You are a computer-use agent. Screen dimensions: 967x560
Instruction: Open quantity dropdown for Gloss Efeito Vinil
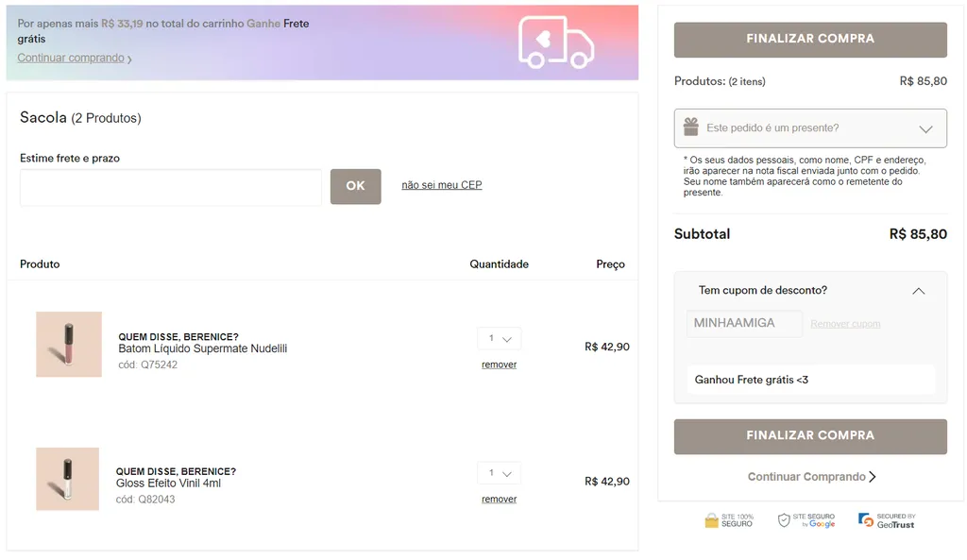click(500, 473)
